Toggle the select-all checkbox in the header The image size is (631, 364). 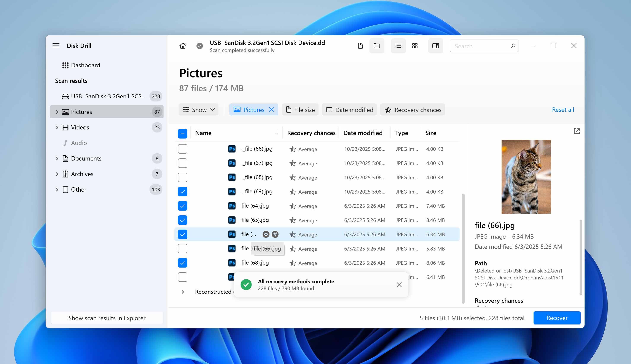(x=182, y=134)
